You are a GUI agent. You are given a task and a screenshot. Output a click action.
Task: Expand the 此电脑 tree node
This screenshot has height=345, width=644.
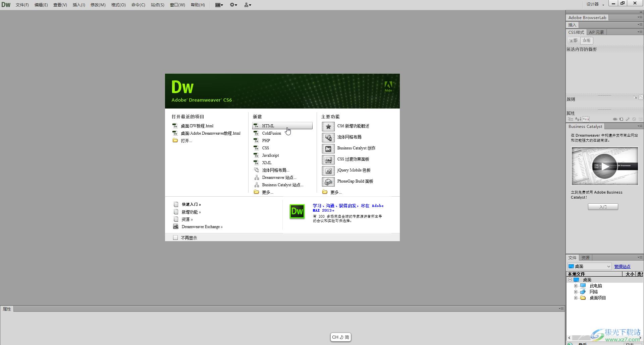(576, 286)
